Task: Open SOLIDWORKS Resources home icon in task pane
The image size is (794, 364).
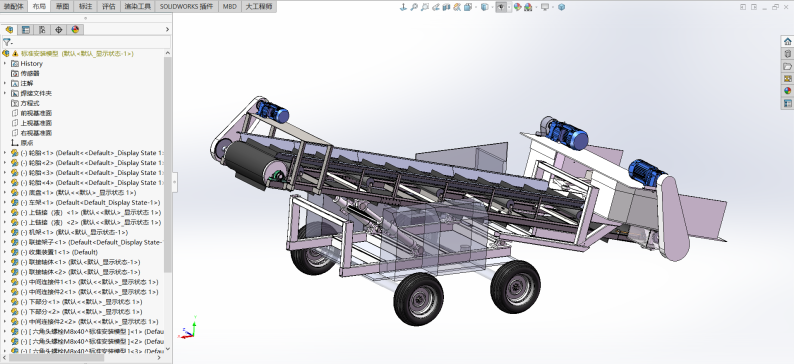Action: point(787,42)
